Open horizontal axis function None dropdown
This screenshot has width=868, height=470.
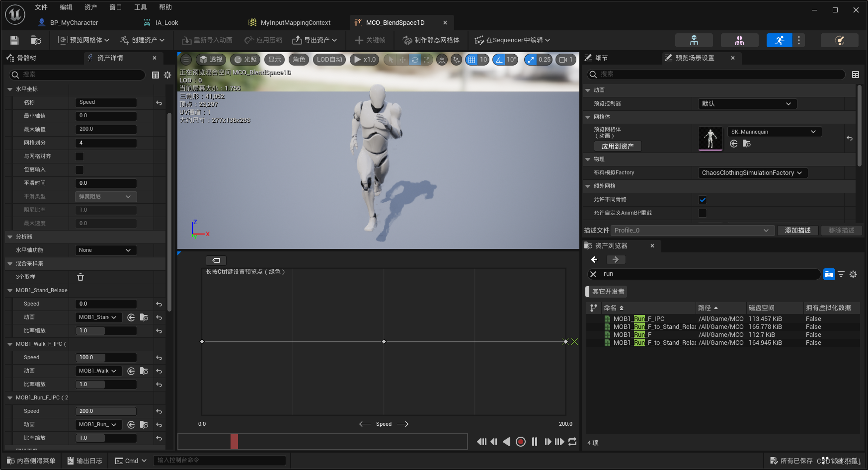(105, 250)
